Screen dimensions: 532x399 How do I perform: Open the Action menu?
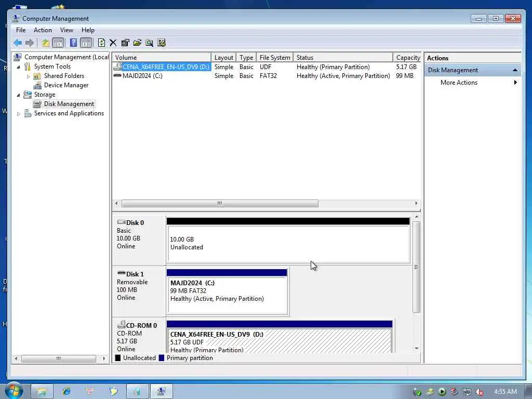(43, 30)
